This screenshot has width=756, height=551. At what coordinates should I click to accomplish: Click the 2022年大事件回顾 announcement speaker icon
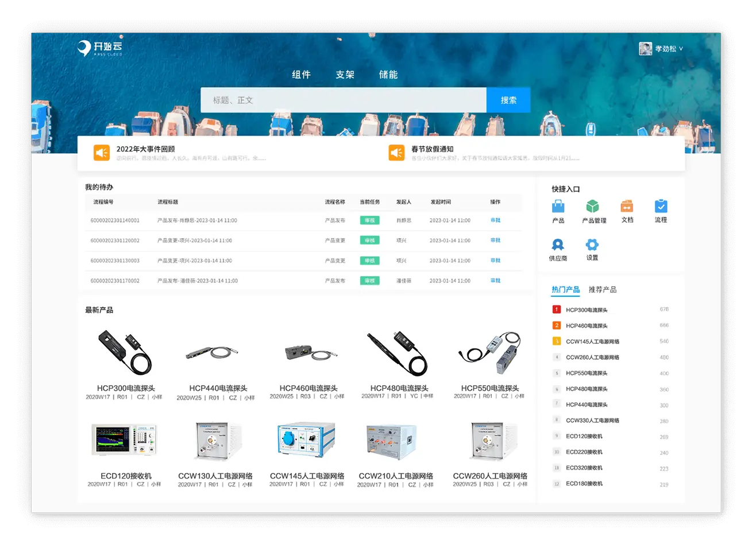[102, 153]
